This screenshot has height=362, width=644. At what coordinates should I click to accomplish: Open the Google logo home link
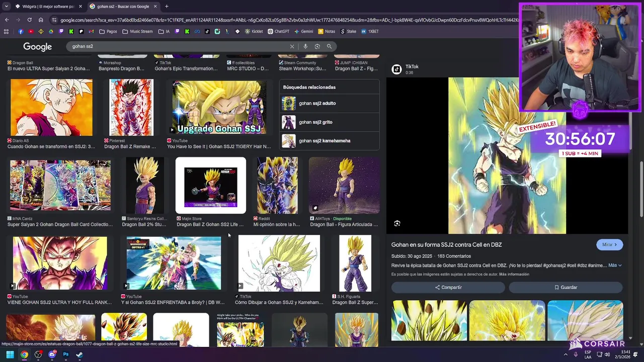[x=37, y=47]
